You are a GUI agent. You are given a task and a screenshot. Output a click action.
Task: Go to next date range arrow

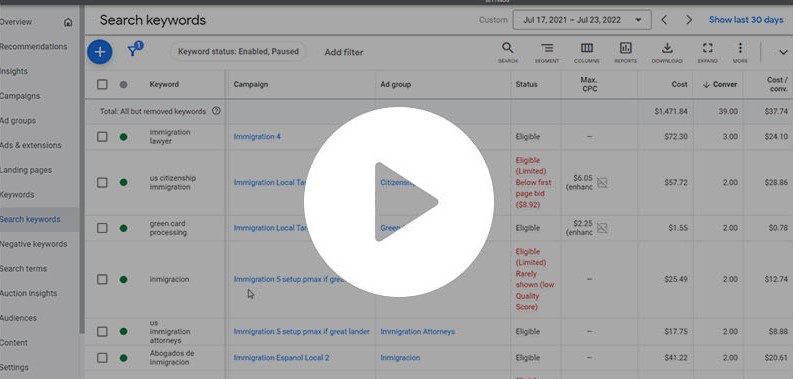click(x=689, y=20)
